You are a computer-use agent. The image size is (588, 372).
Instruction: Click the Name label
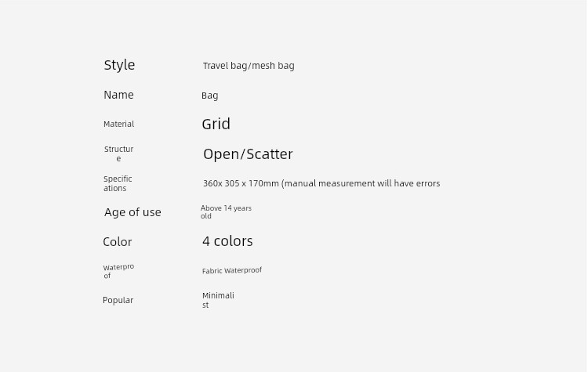point(118,95)
